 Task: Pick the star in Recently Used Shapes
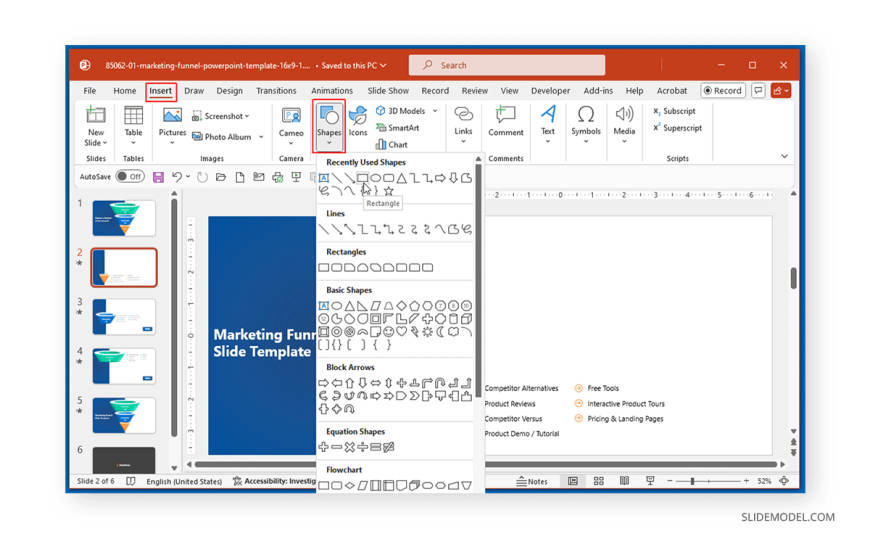point(388,191)
